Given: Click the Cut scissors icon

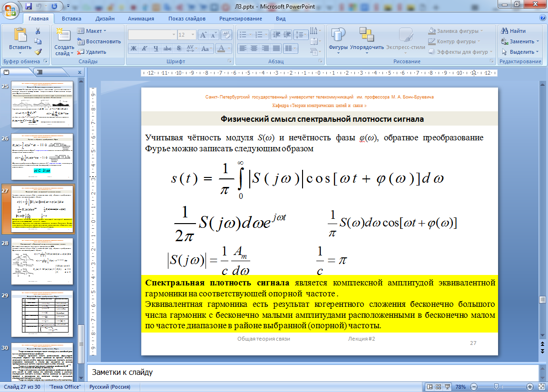Looking at the screenshot, I should click(38, 31).
